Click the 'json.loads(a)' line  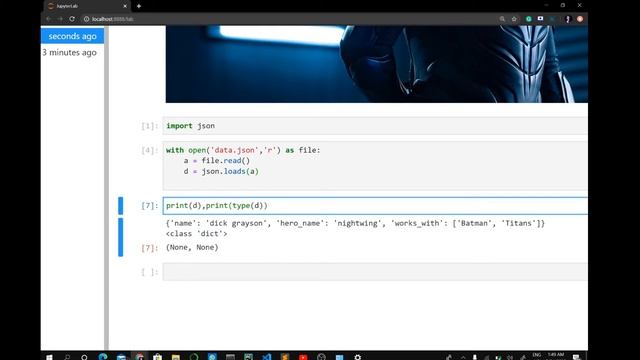click(221, 171)
